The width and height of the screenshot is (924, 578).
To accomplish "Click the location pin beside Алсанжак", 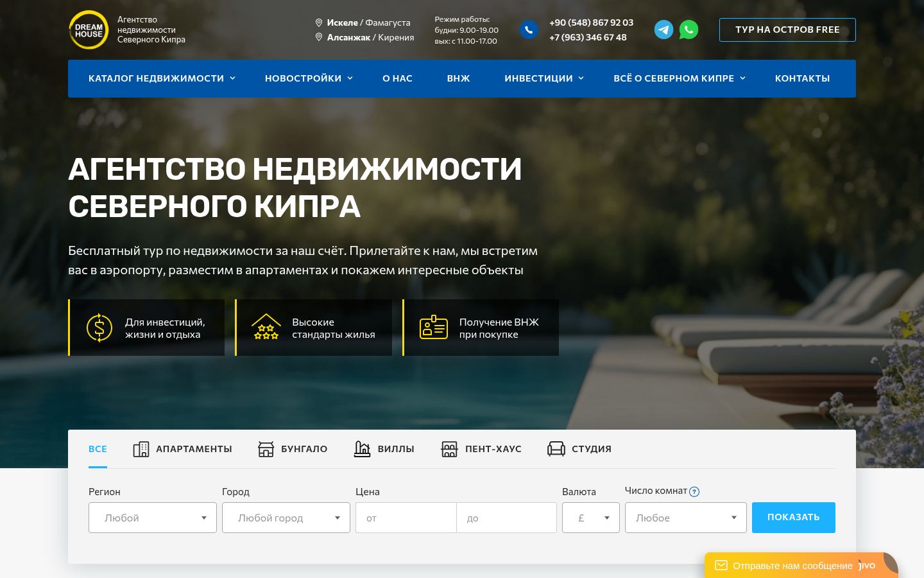I will click(319, 37).
